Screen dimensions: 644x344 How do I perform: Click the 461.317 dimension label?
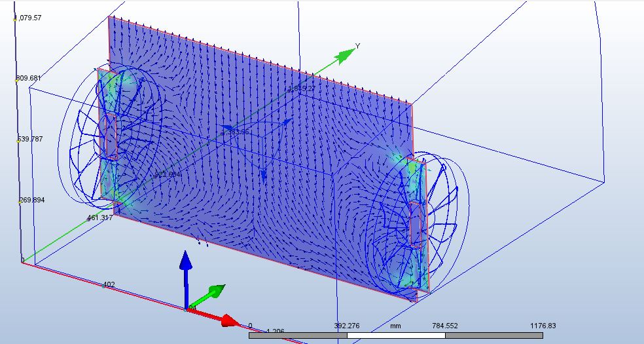coord(99,218)
